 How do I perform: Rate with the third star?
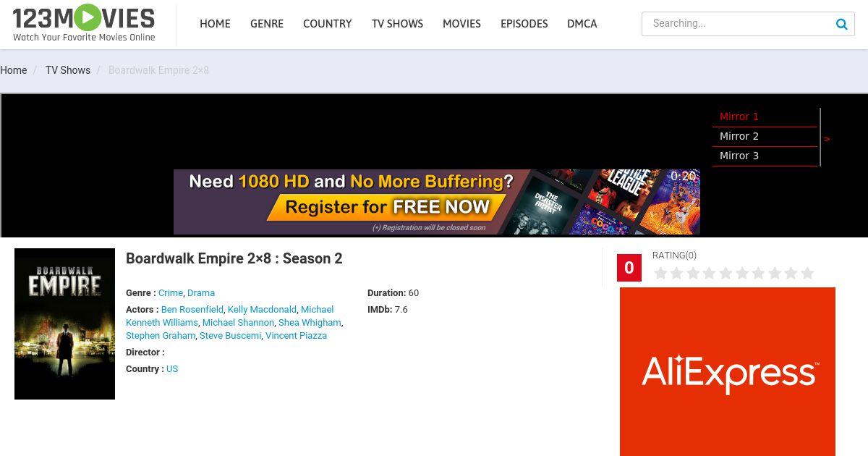click(693, 273)
